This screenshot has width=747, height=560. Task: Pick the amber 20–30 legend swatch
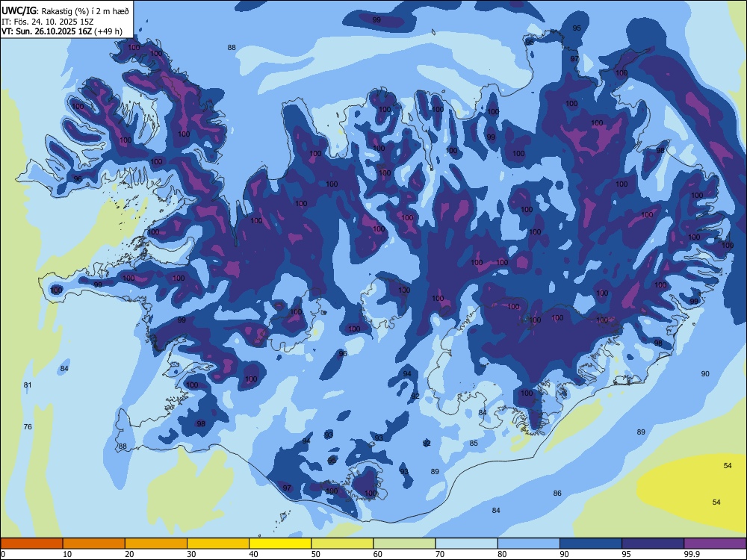click(x=156, y=544)
